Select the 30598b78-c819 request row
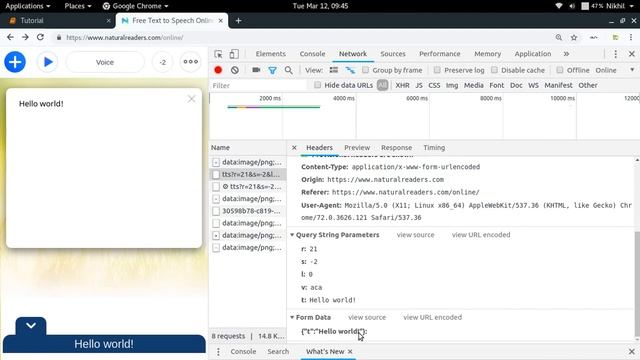 (248, 211)
